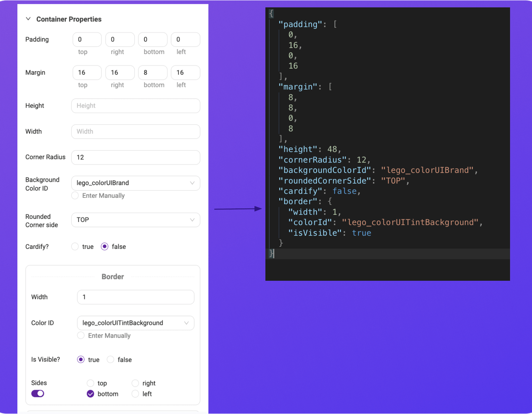
Task: Check the top side border checkbox
Action: (90, 383)
